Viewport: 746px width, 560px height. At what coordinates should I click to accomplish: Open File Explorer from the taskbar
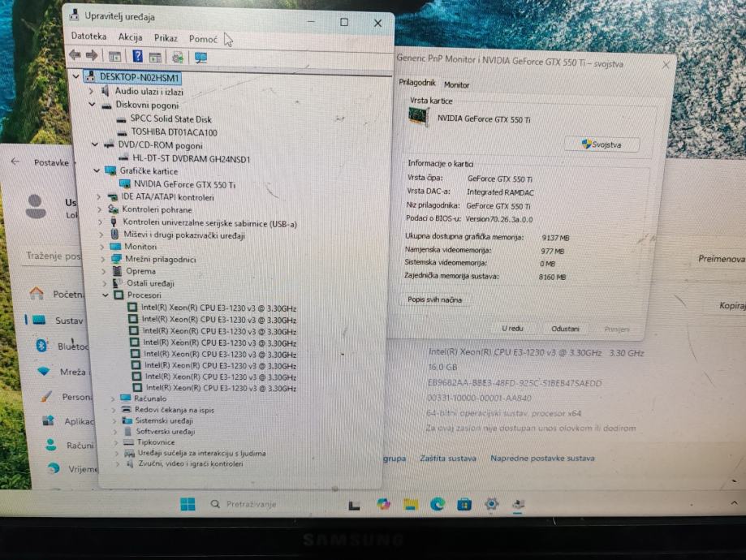[411, 504]
